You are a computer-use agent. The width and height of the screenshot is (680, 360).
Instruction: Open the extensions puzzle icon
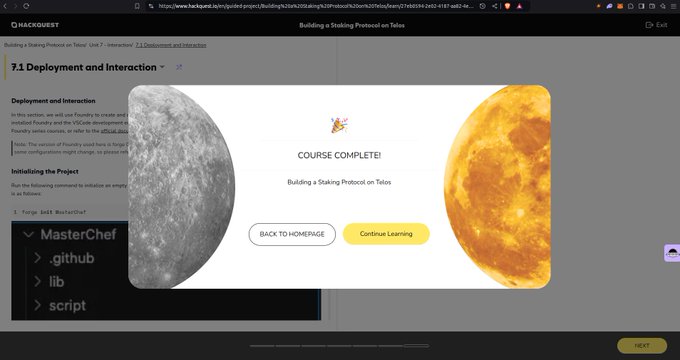coord(631,6)
